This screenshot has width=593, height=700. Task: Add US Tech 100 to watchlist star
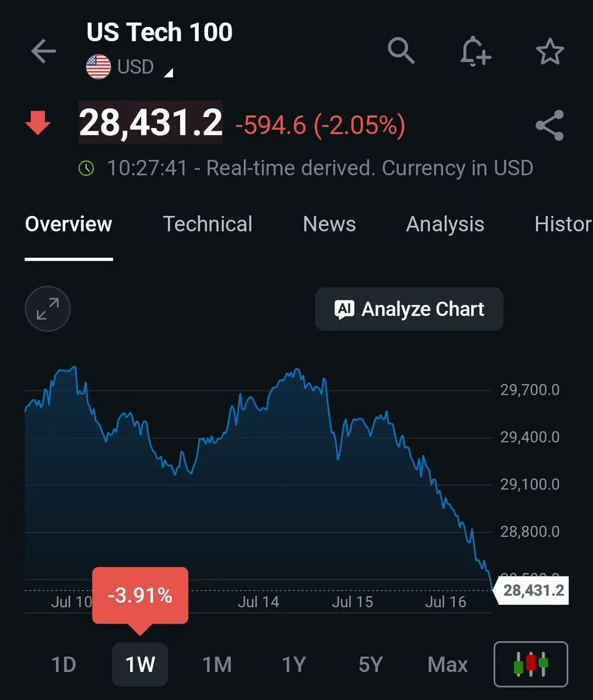tap(549, 52)
